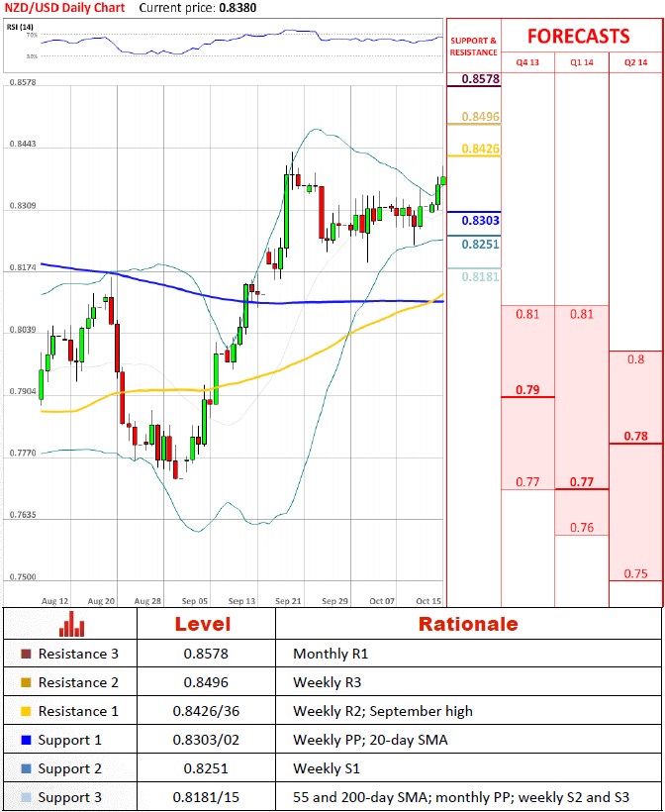
Task: Switch to the Q1 14 forecast column
Action: [581, 61]
